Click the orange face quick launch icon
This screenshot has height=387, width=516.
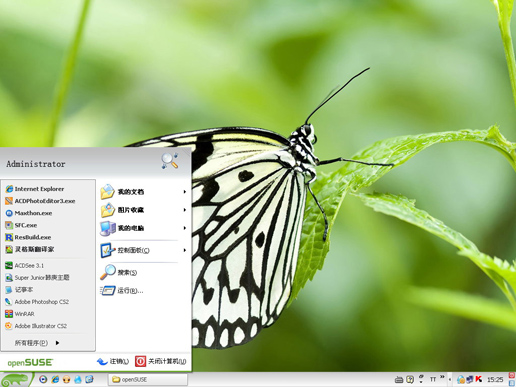click(x=66, y=379)
